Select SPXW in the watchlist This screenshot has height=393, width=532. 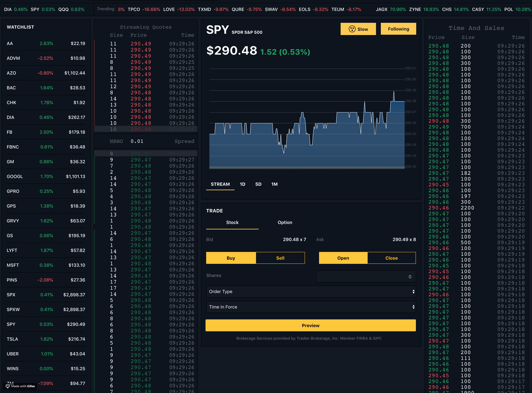pos(46,309)
